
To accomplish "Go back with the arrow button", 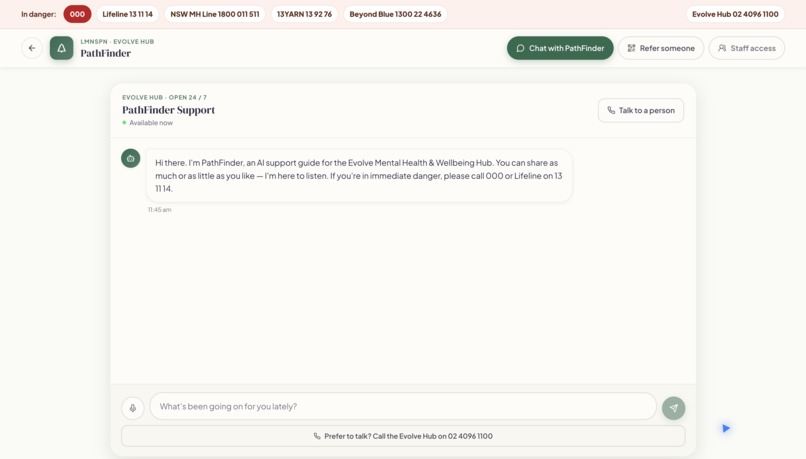I will coord(32,48).
